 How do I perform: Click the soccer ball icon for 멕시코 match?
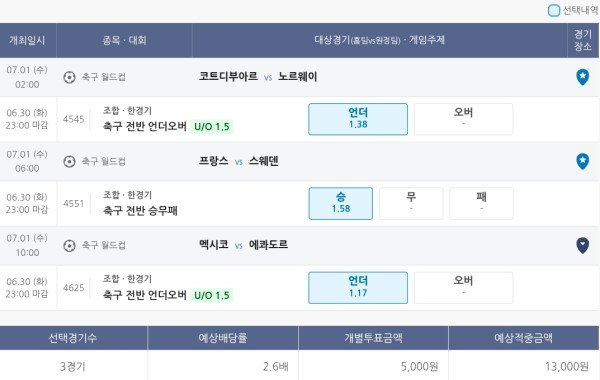tap(69, 245)
